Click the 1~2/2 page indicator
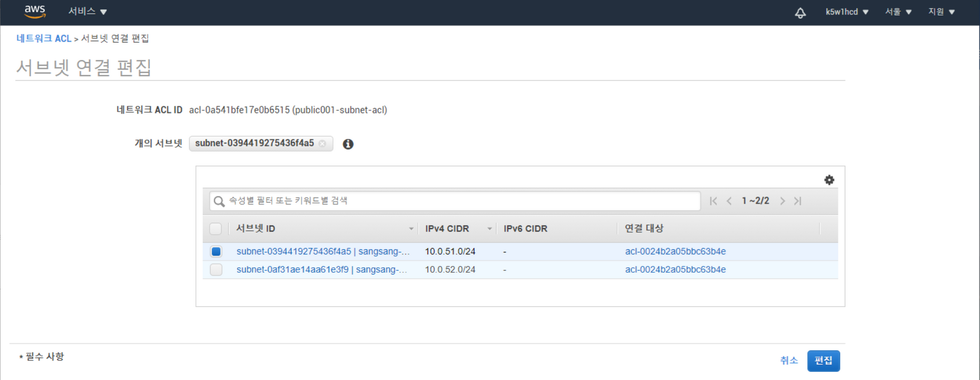 coord(756,201)
